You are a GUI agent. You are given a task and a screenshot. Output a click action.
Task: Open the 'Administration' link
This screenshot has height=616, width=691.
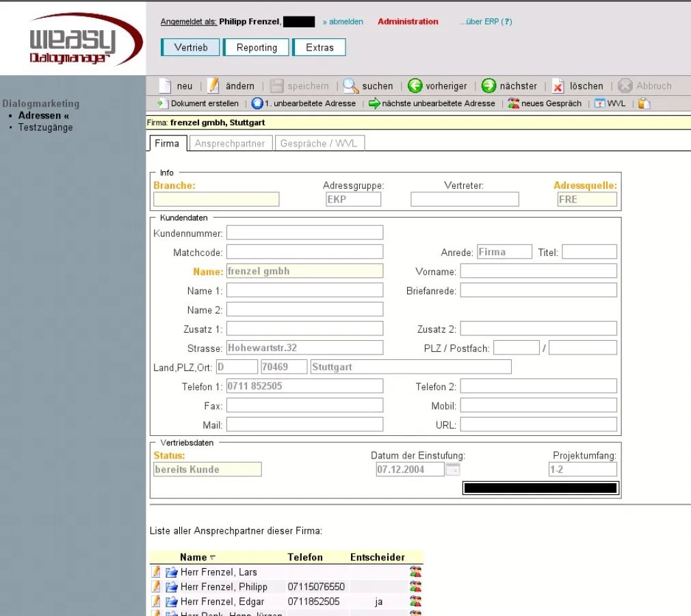pyautogui.click(x=408, y=21)
